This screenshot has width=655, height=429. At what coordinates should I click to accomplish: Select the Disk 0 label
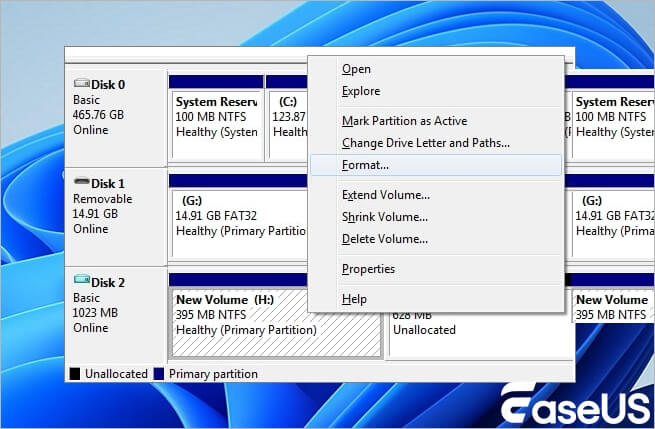click(x=108, y=85)
